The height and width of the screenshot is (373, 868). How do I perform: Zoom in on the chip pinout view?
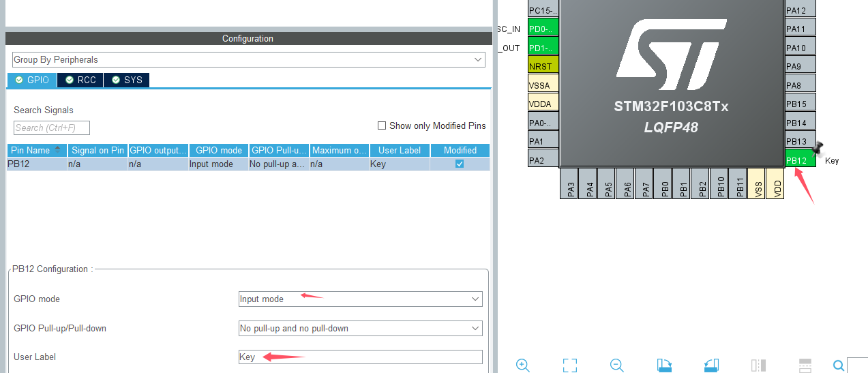[x=523, y=365]
